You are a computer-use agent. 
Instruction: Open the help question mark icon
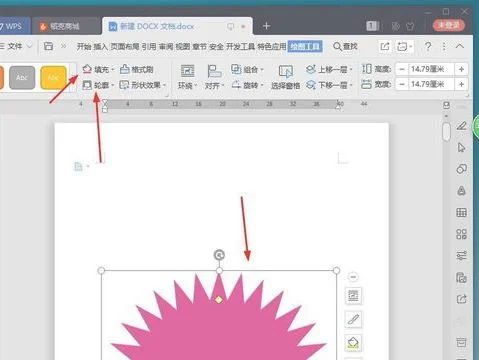pos(428,46)
